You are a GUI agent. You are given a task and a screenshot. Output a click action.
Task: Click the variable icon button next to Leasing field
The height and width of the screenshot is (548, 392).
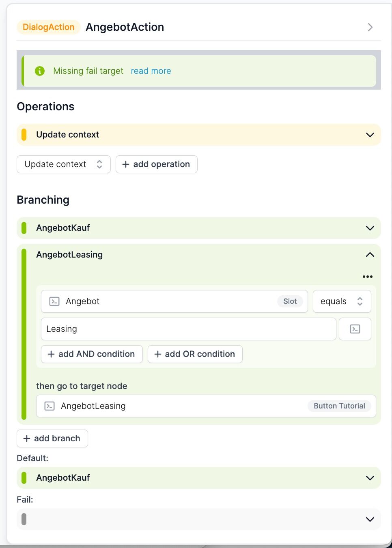tap(355, 329)
